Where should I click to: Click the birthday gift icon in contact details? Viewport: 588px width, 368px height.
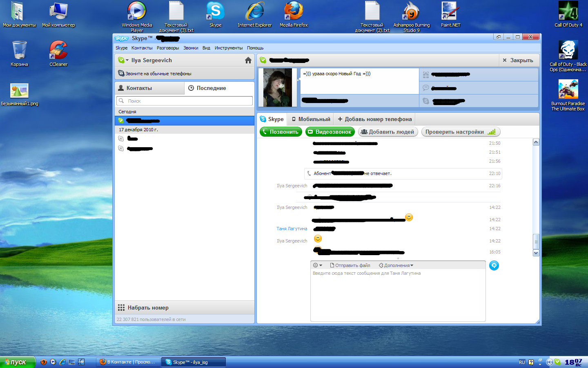pyautogui.click(x=426, y=75)
